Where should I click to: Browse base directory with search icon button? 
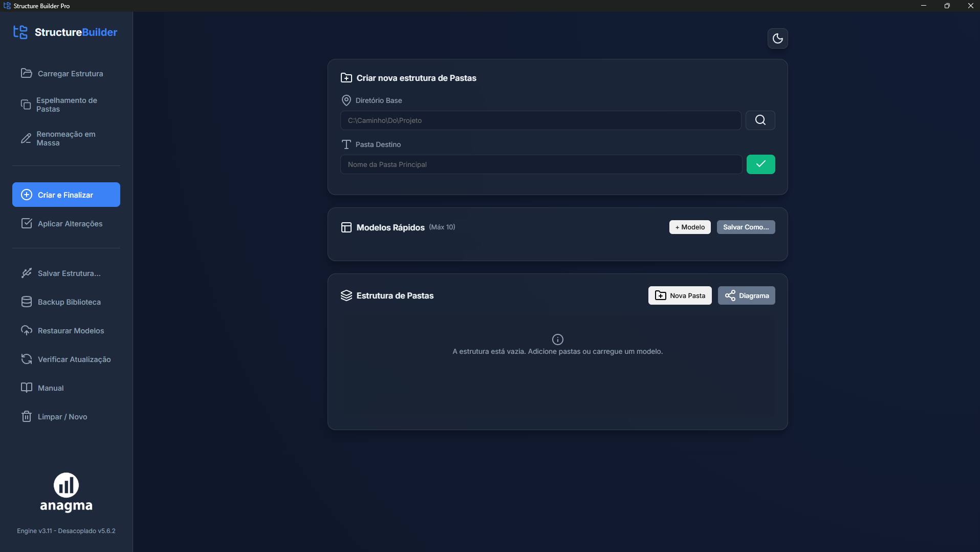click(x=760, y=120)
